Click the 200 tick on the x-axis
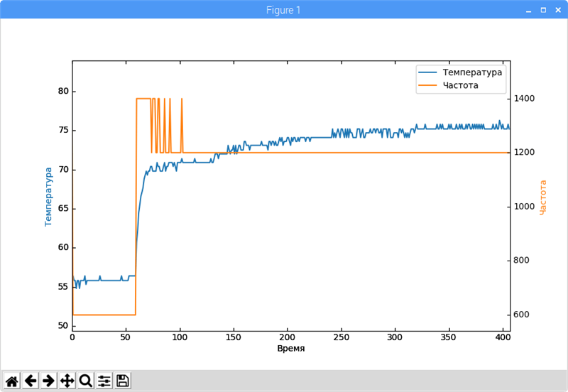Image resolution: width=568 pixels, height=392 pixels. coord(288,337)
